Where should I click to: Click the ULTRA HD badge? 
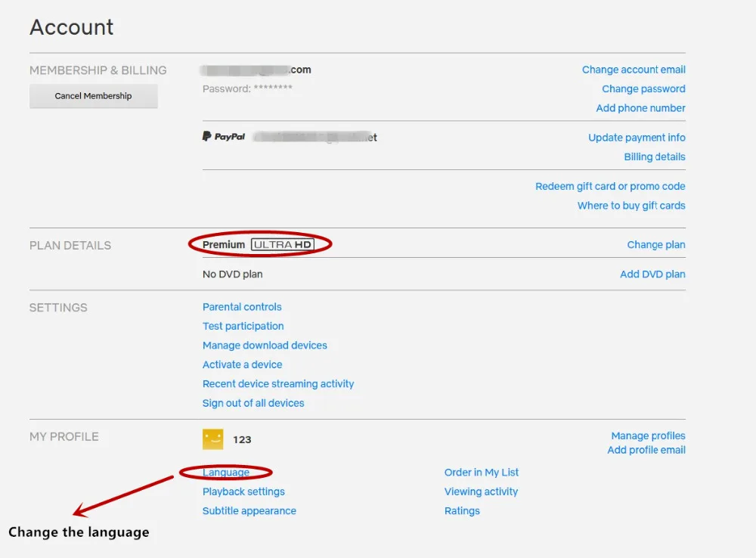tap(283, 245)
